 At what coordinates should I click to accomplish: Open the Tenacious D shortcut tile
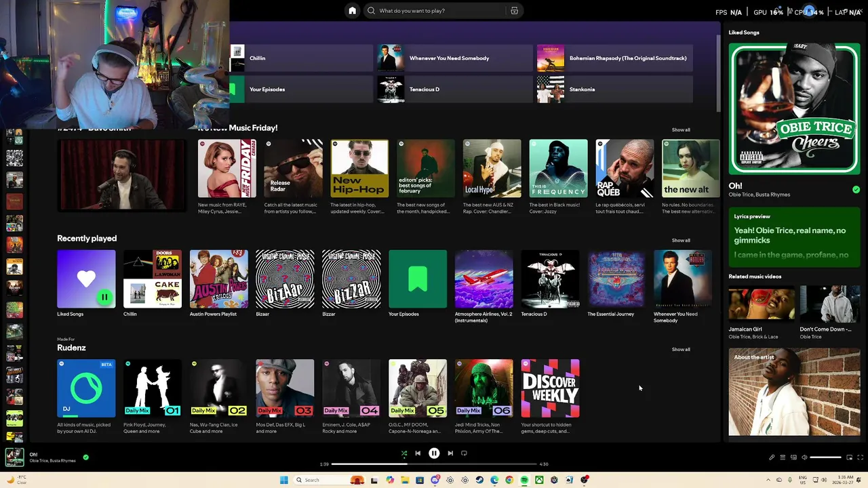coord(454,89)
